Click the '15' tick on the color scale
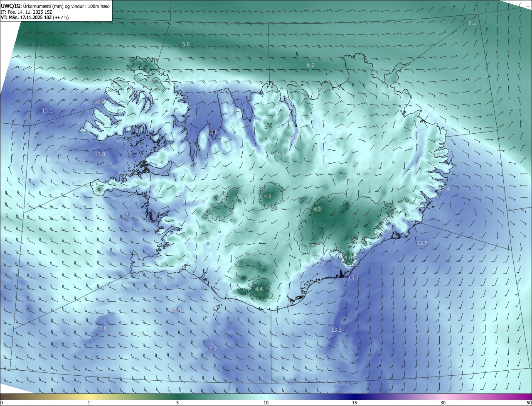This screenshot has height=406, width=532. [355, 403]
